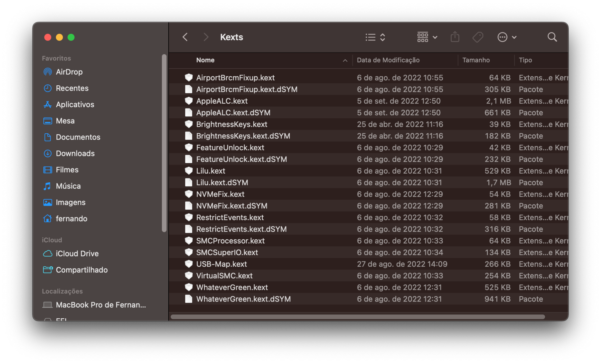Viewport: 601px width, 364px height.
Task: Click the Forward navigation arrow
Action: coord(206,37)
